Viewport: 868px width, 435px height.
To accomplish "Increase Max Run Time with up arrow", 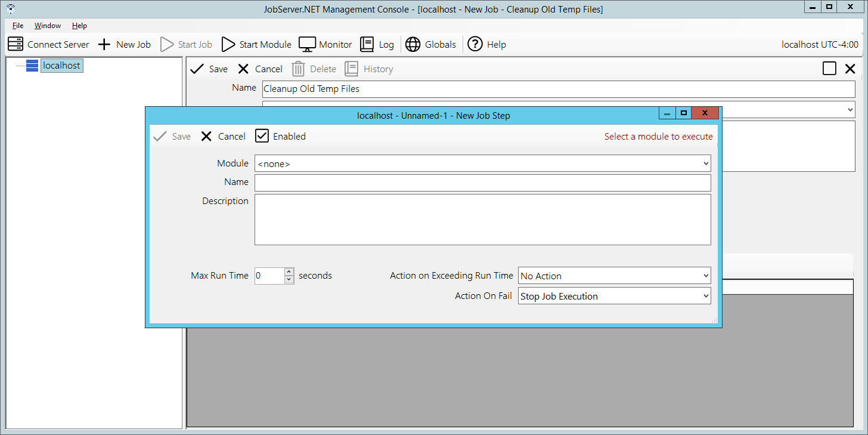I will (289, 272).
